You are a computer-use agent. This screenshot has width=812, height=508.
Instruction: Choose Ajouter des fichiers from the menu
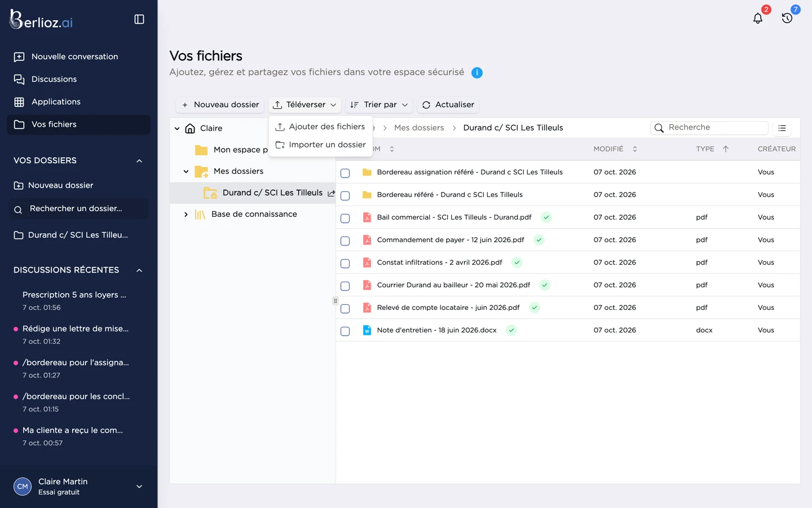pos(320,127)
